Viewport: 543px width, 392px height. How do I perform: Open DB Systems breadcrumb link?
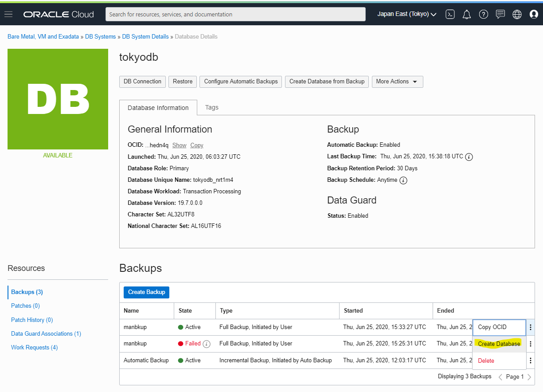click(x=100, y=37)
